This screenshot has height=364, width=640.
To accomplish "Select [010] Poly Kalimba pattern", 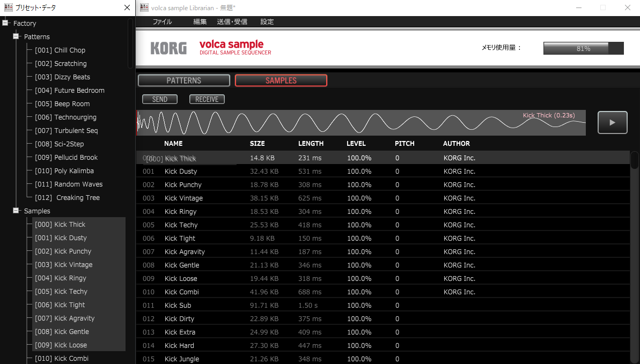I will [x=64, y=171].
